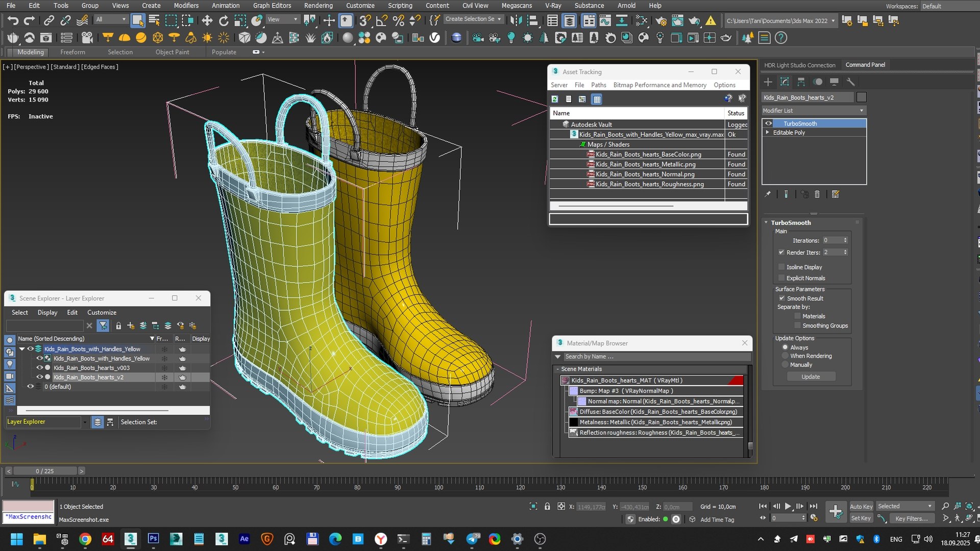Activate the Select and Move tool
The width and height of the screenshot is (980, 551).
click(x=207, y=20)
